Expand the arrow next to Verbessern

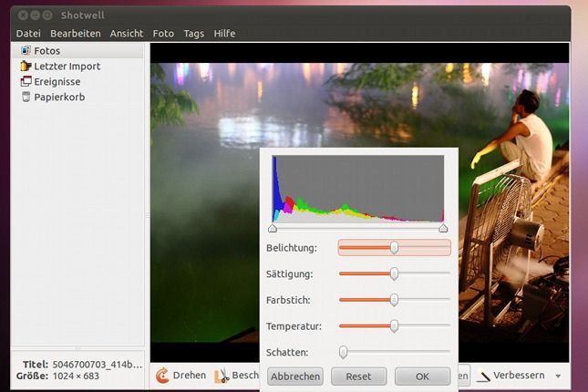(557, 376)
